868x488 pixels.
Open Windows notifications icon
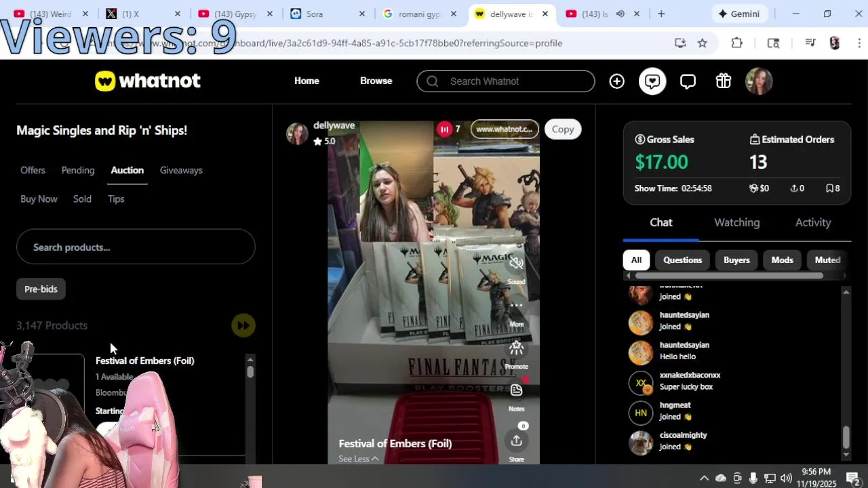click(852, 479)
